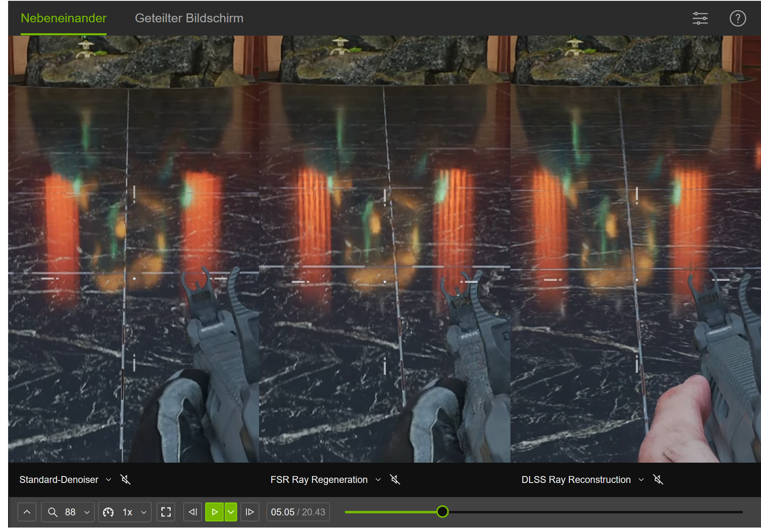Click the FSR Ray Regeneration video panel
This screenshot has width=761, height=532.
384,249
